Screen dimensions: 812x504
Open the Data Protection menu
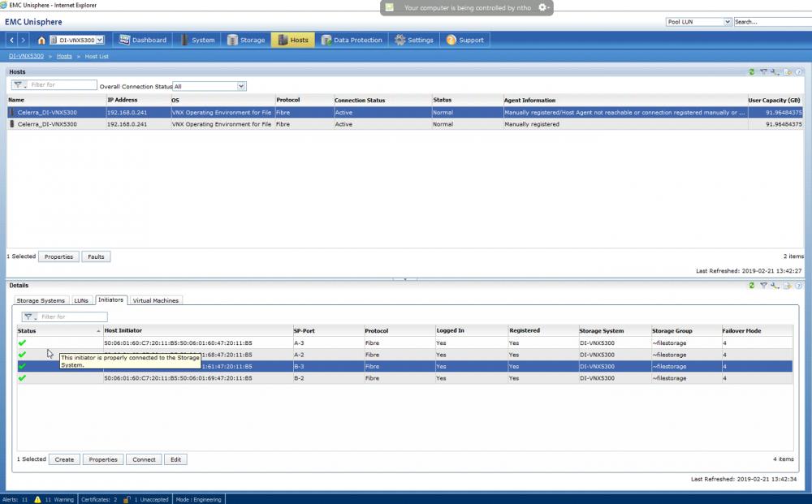[352, 40]
